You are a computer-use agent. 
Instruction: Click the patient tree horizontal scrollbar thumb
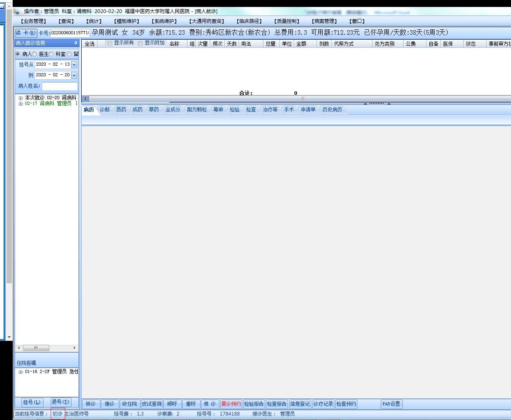point(36,348)
